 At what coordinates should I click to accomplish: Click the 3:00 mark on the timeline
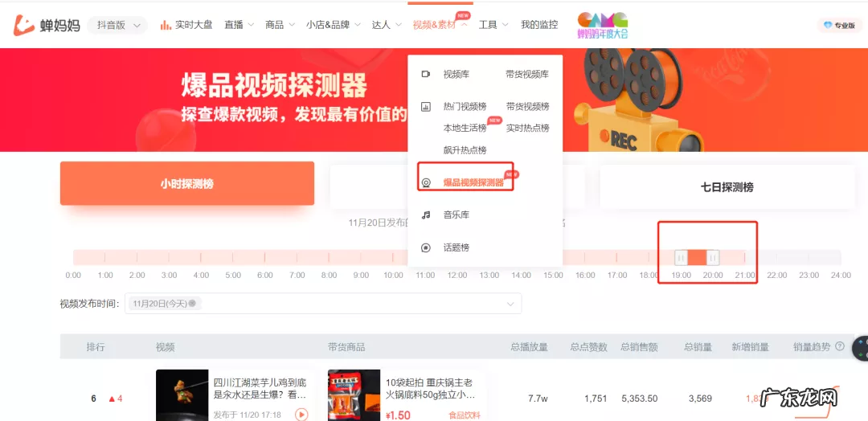pyautogui.click(x=169, y=275)
